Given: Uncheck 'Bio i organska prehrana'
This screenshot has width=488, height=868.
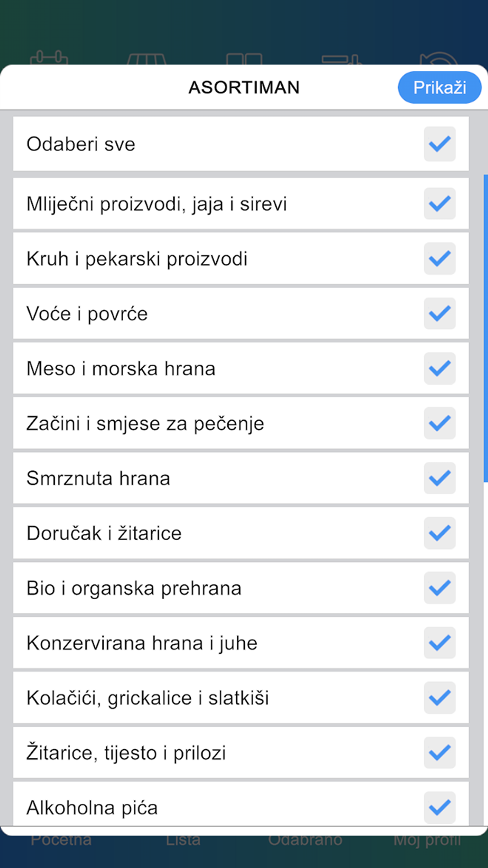Looking at the screenshot, I should (x=440, y=589).
